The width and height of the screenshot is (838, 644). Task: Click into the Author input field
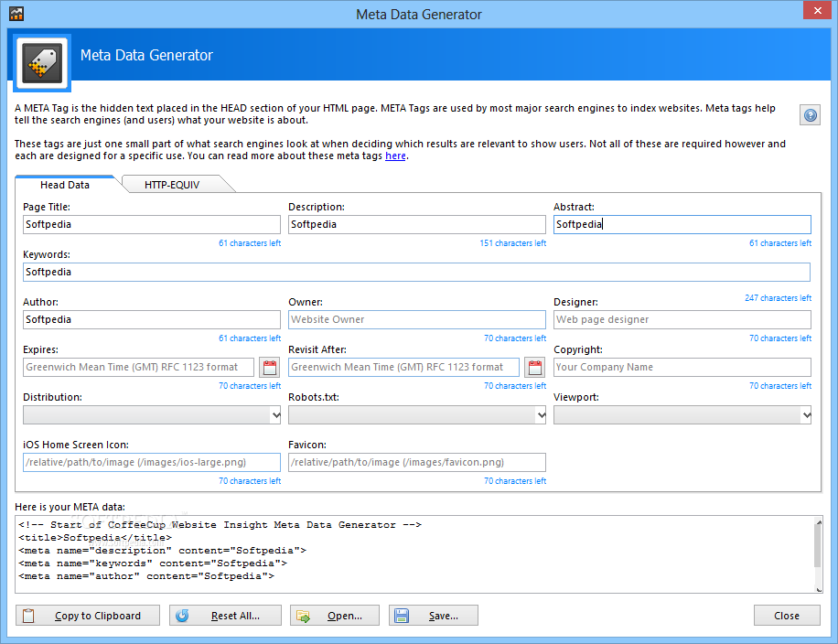(x=152, y=319)
